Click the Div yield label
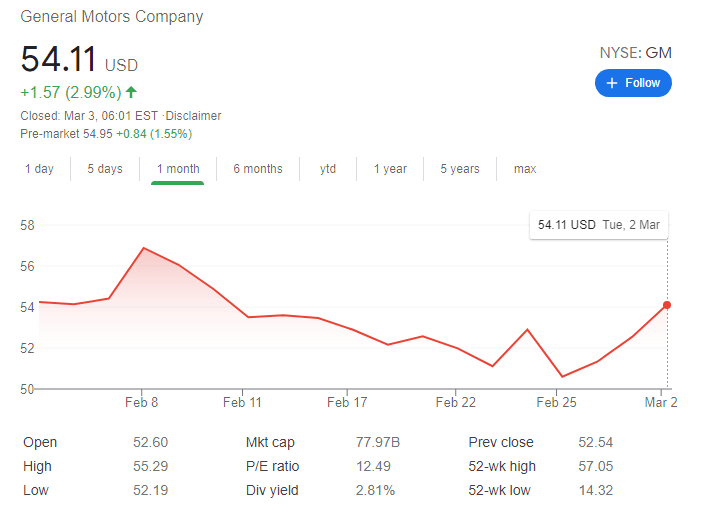 [x=272, y=491]
